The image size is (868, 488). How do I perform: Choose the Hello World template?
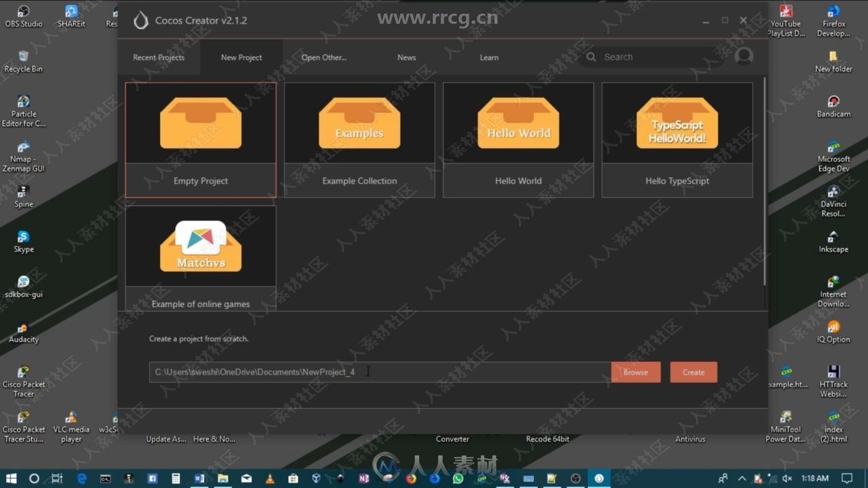(518, 140)
